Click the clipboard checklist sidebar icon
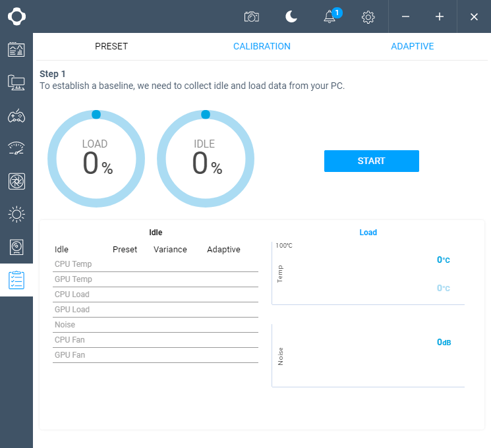This screenshot has height=448, width=491. [16, 280]
